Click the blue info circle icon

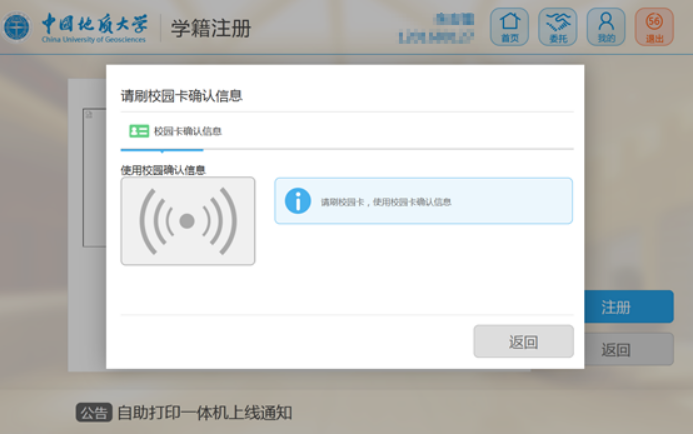297,201
